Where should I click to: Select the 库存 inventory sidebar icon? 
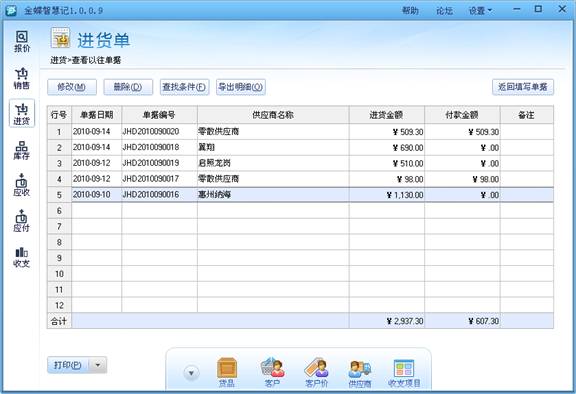pyautogui.click(x=22, y=151)
